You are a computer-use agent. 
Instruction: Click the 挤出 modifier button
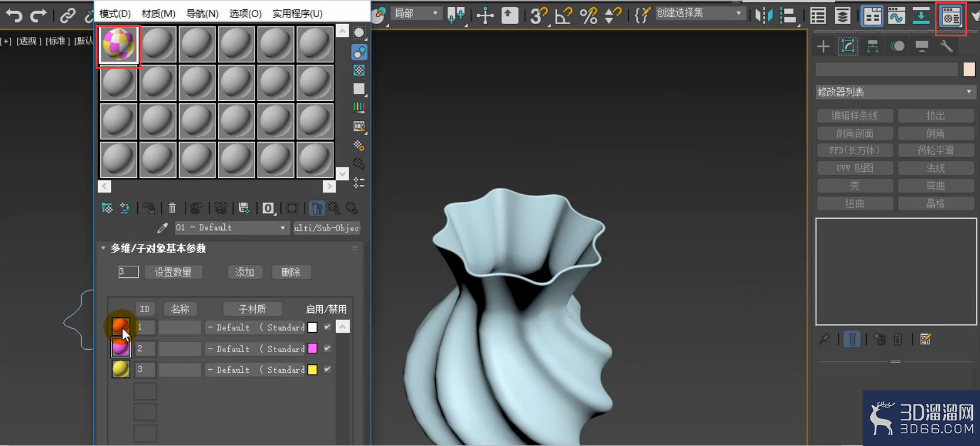(935, 116)
